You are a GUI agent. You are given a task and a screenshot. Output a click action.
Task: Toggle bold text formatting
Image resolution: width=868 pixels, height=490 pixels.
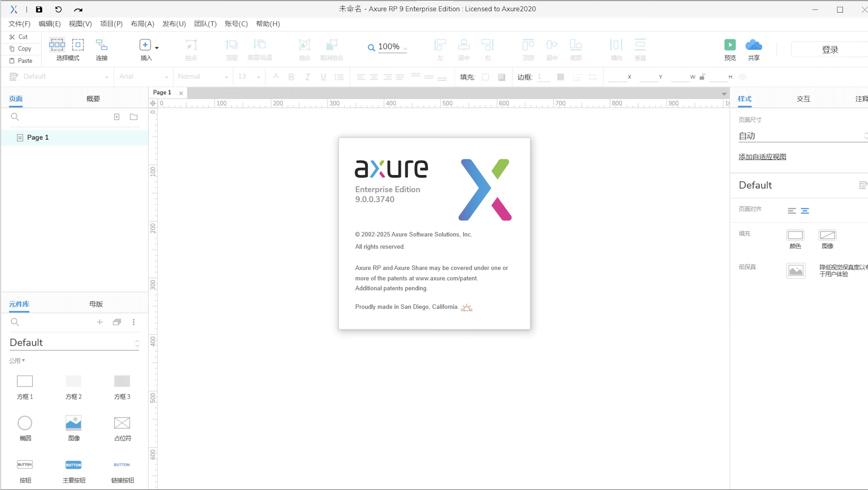click(x=291, y=76)
